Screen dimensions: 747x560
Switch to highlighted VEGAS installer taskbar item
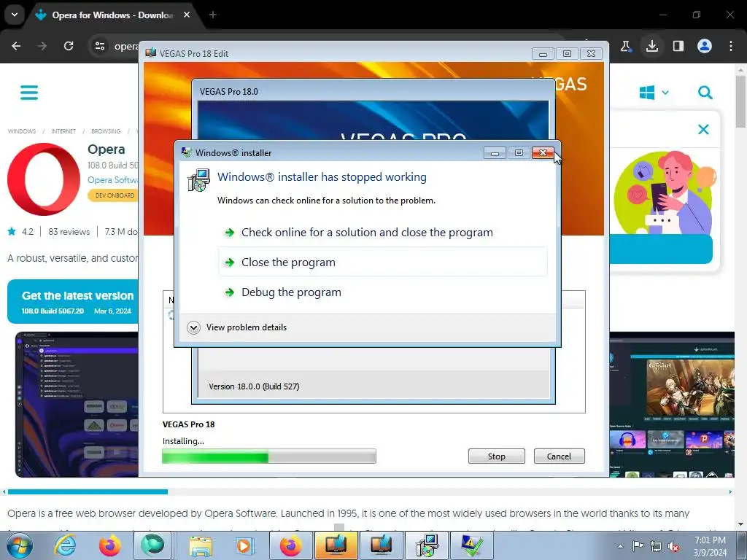(336, 545)
